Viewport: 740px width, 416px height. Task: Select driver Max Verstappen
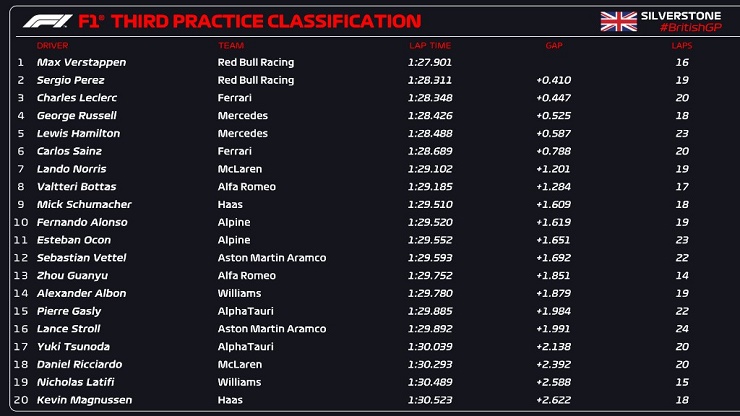point(81,62)
